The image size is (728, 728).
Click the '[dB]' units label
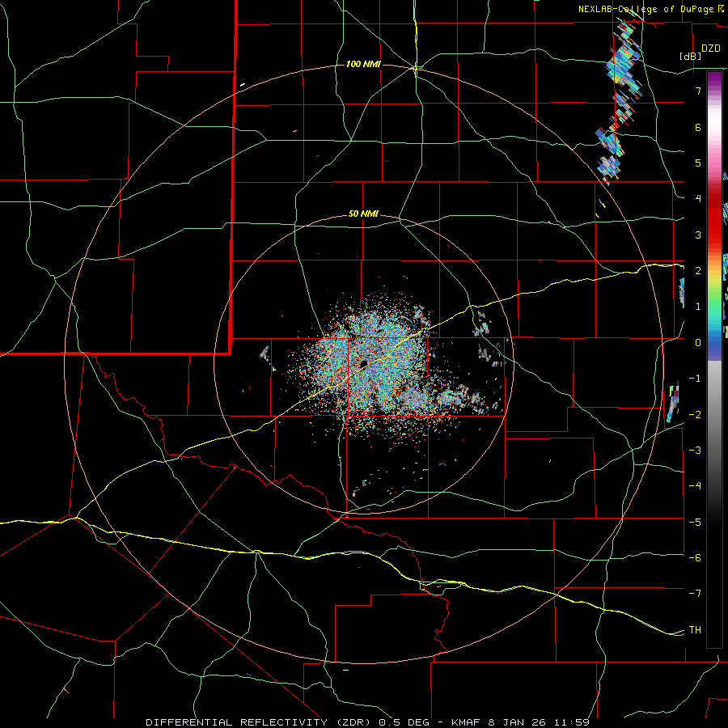pos(690,56)
